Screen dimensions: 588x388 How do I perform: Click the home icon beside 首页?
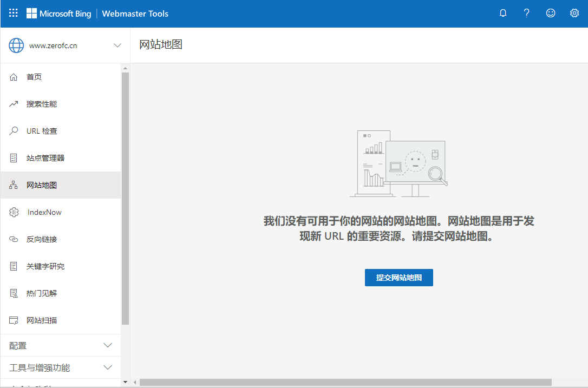coord(14,77)
